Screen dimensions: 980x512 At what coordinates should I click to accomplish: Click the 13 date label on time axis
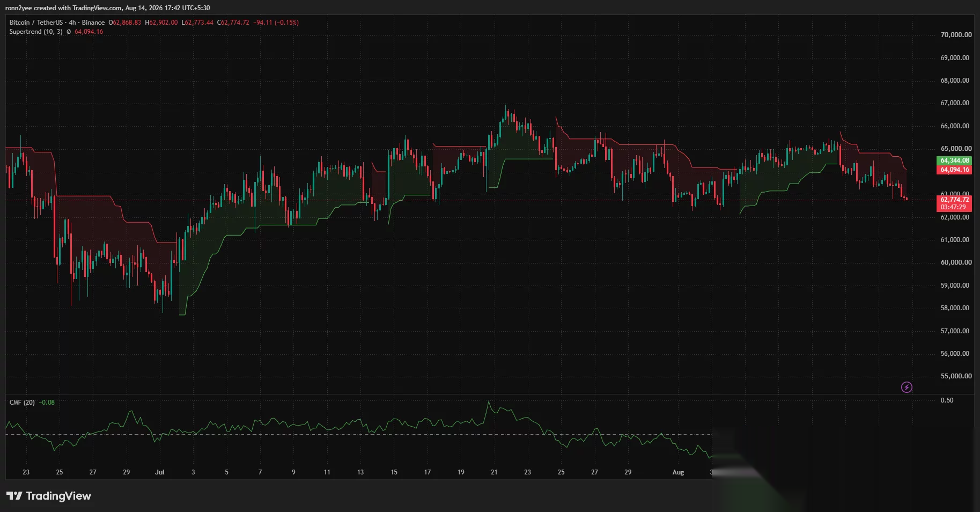[x=360, y=472]
